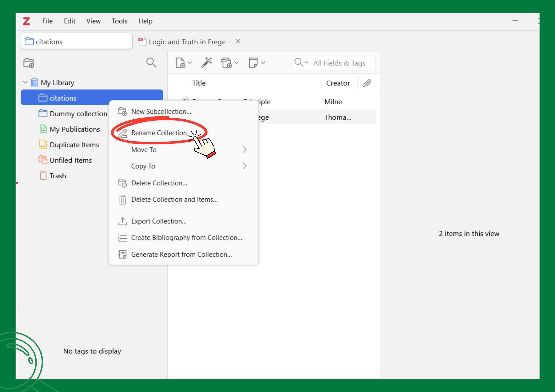
Task: Open the New Note dropdown arrow
Action: pos(263,63)
